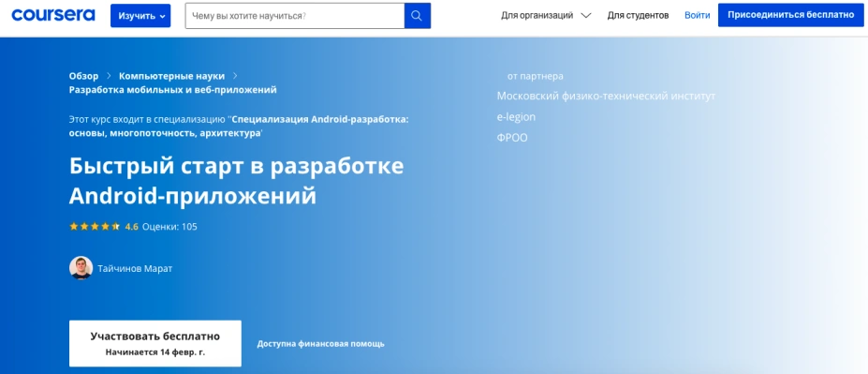The height and width of the screenshot is (374, 868).
Task: Click the от партнера label
Action: click(536, 77)
